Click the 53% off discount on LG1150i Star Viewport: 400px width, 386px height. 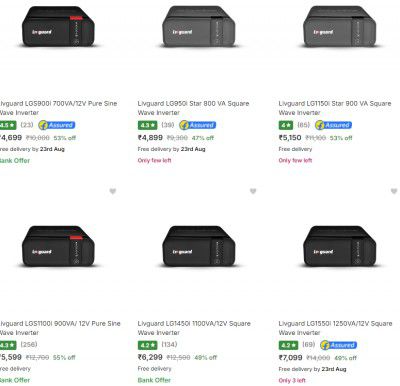pyautogui.click(x=341, y=138)
